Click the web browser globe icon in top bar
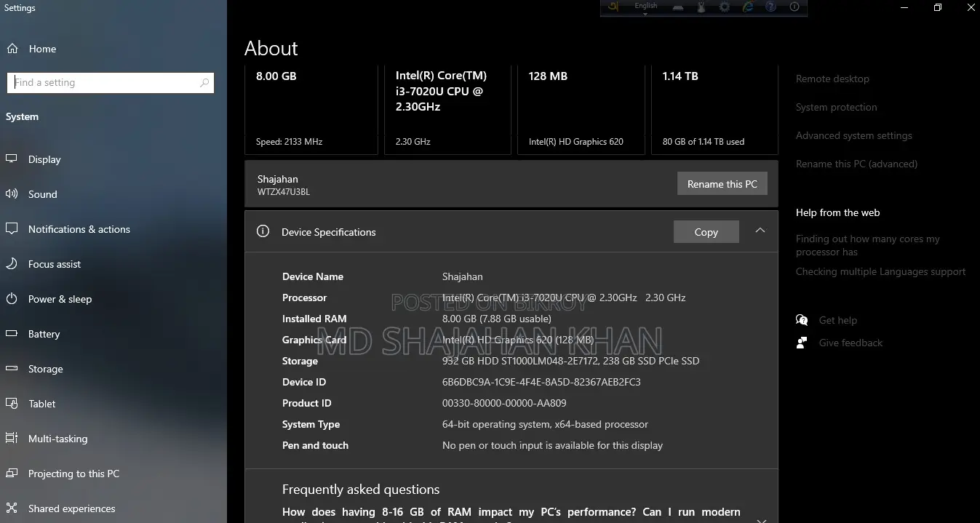The image size is (980, 523). point(748,7)
